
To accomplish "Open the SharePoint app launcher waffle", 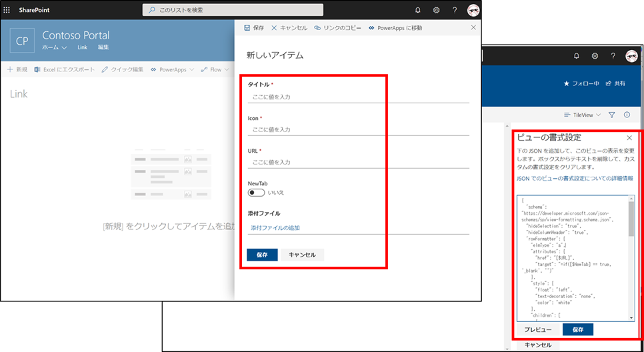I will [x=7, y=10].
